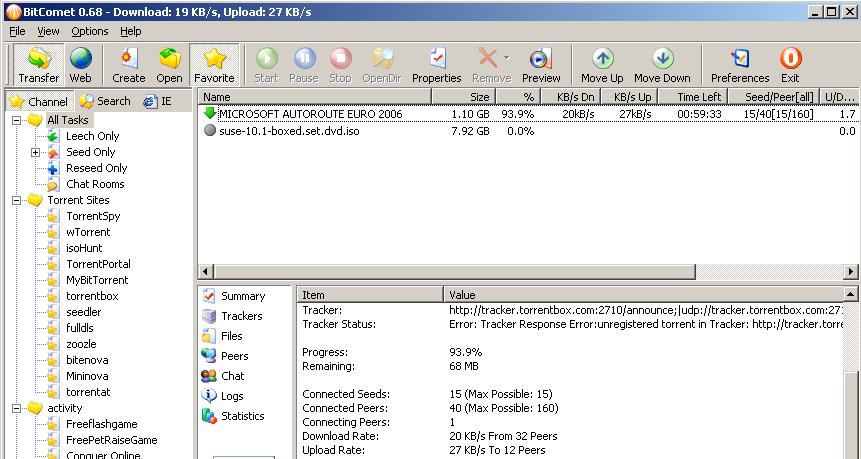Toggle the Transfer toolbar button
This screenshot has height=459, width=861.
point(38,65)
